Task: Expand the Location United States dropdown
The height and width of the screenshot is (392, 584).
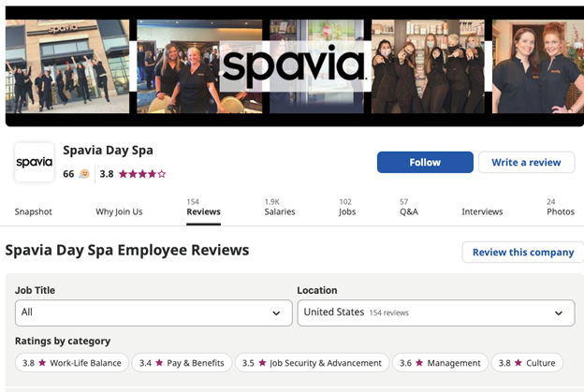Action: [x=436, y=312]
